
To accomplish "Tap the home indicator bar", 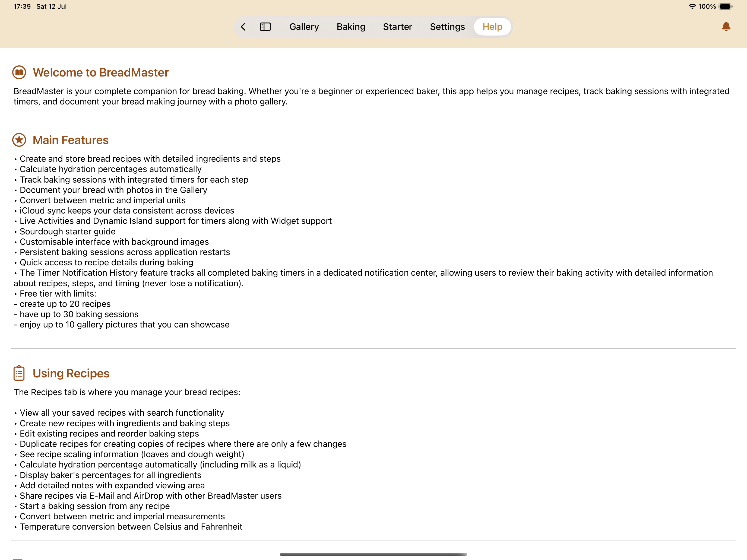I will [x=373, y=554].
